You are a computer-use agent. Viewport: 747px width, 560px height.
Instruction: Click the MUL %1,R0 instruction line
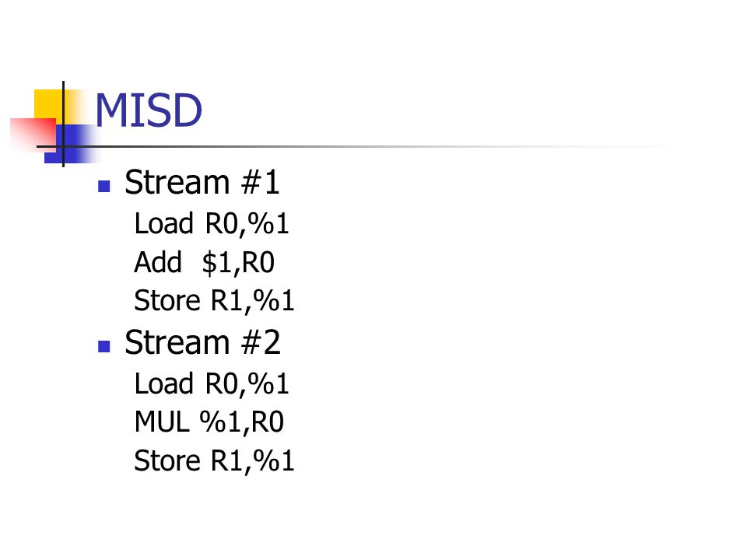pyautogui.click(x=209, y=422)
